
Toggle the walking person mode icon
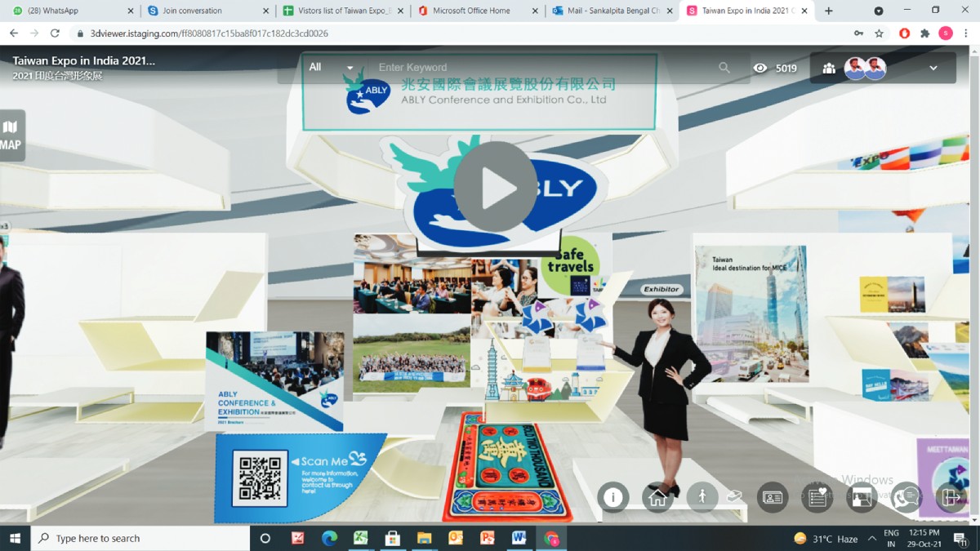[702, 497]
